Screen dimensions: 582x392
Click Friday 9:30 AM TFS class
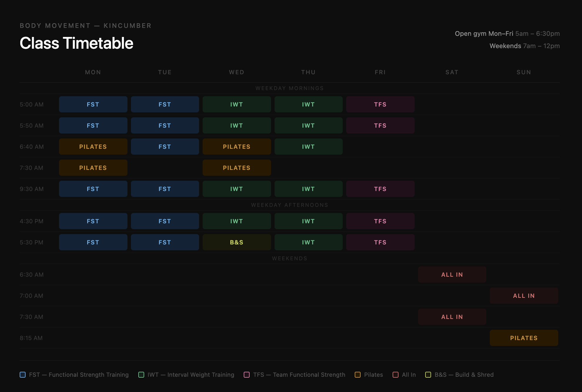click(x=380, y=189)
